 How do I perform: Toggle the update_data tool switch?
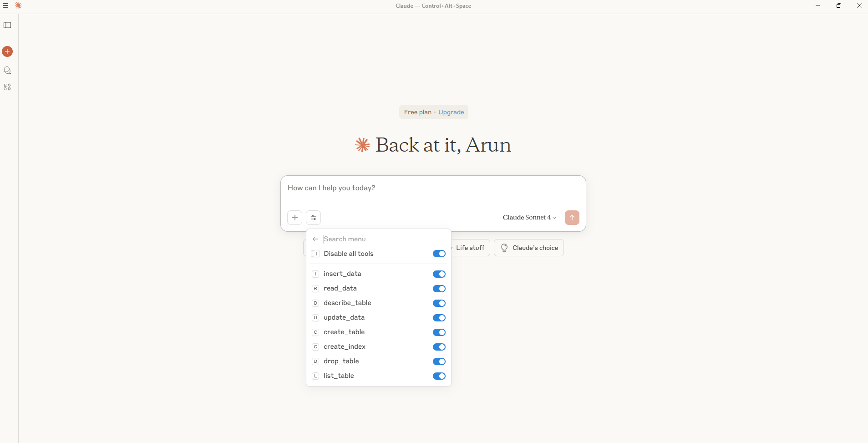pos(439,318)
